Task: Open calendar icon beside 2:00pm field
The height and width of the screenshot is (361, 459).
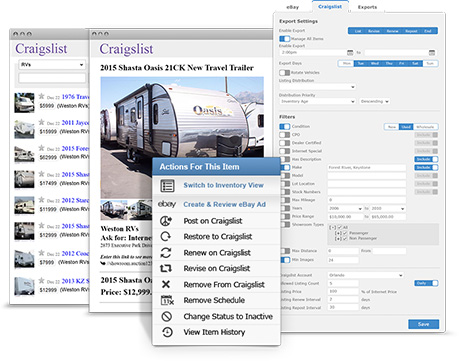Action: coord(350,53)
